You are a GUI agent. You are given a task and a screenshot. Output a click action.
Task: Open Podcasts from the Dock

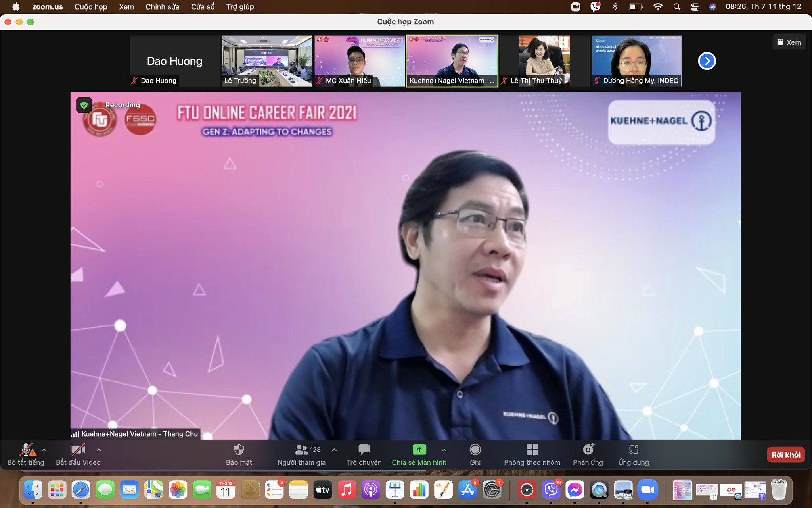click(371, 491)
